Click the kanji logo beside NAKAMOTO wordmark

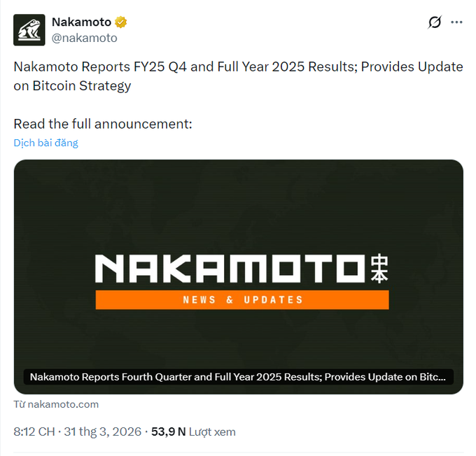tap(378, 269)
